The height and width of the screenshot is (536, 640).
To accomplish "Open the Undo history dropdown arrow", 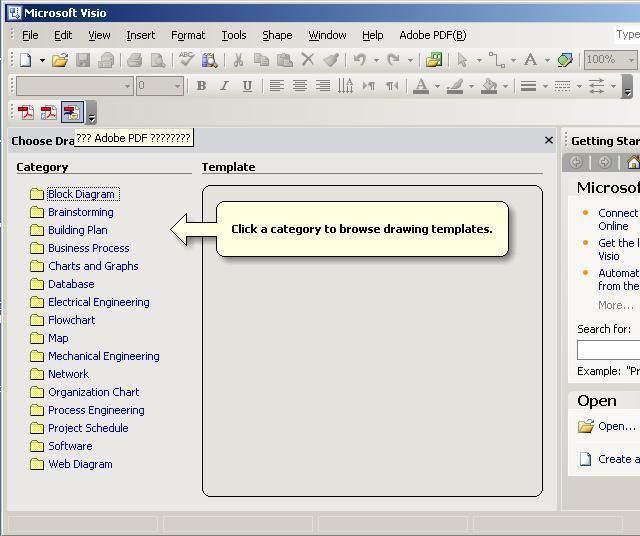I will point(376,60).
